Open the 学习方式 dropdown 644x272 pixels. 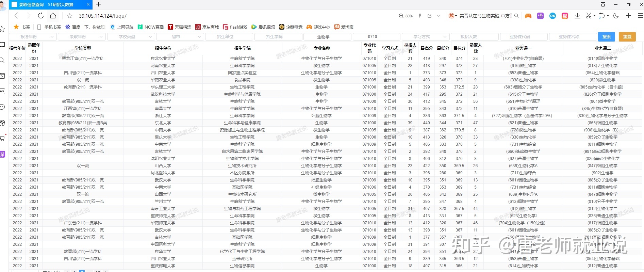click(x=425, y=37)
